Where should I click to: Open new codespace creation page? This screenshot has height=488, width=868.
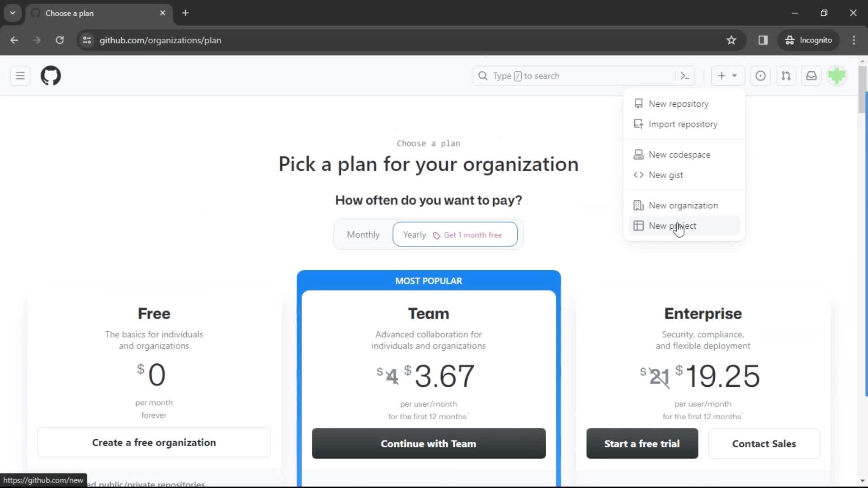[x=679, y=155]
